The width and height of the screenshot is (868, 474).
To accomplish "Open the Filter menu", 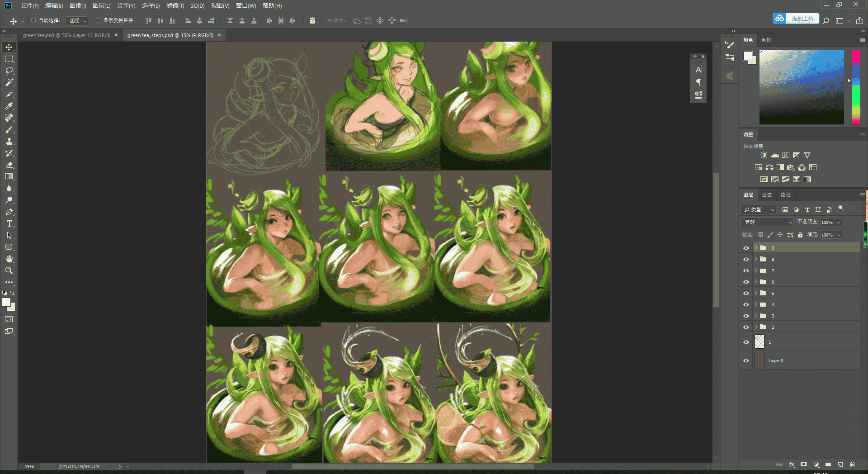I will (x=175, y=5).
